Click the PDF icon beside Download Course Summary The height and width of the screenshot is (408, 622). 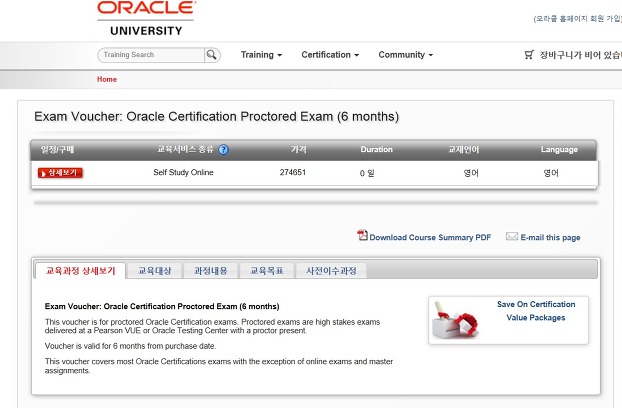tap(362, 236)
